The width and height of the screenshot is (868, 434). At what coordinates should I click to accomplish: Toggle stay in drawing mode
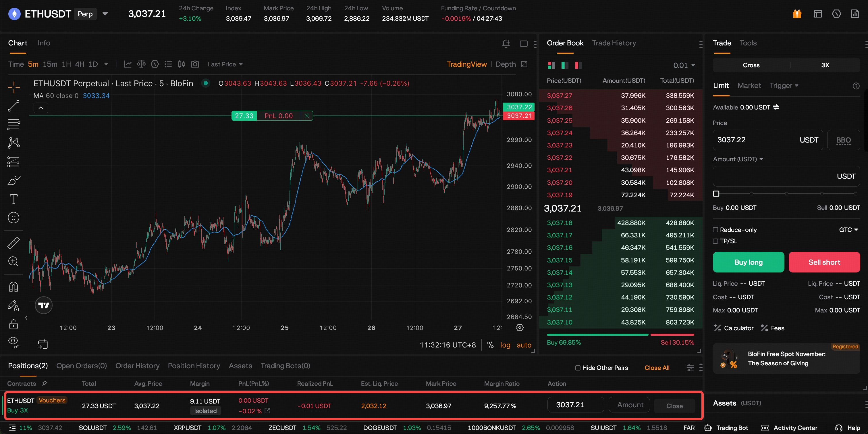[x=13, y=306]
